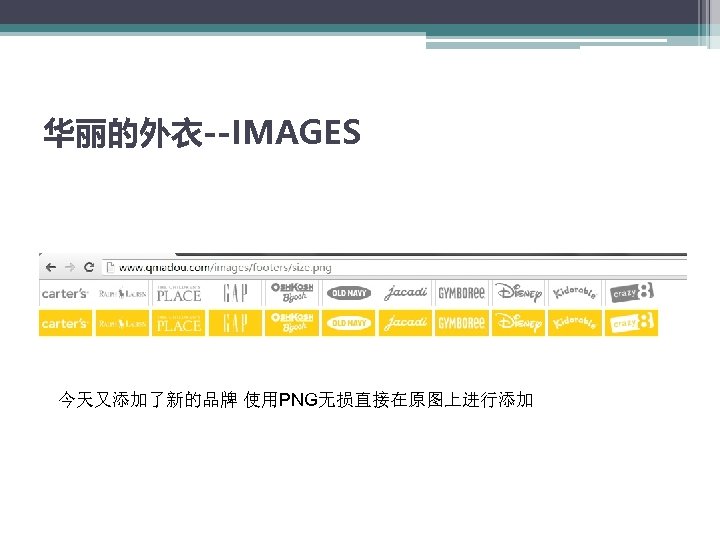Click the yellow Gymboree logo
720x540 pixels.
(461, 323)
